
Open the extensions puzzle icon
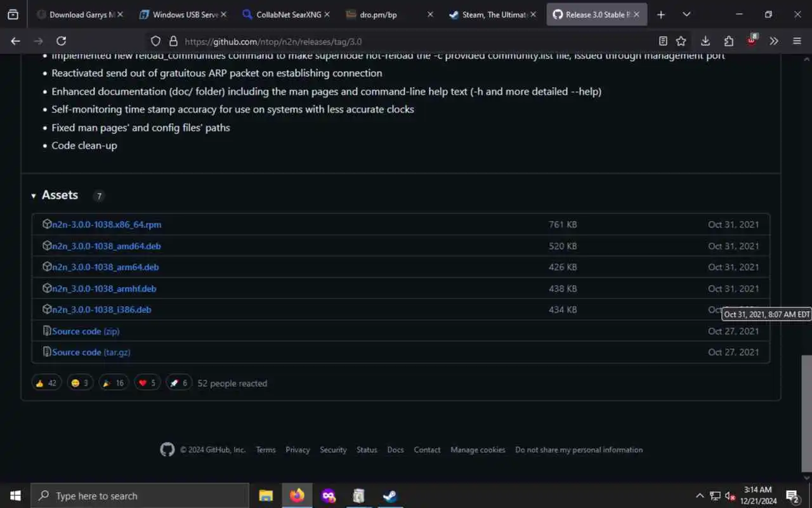[728, 41]
